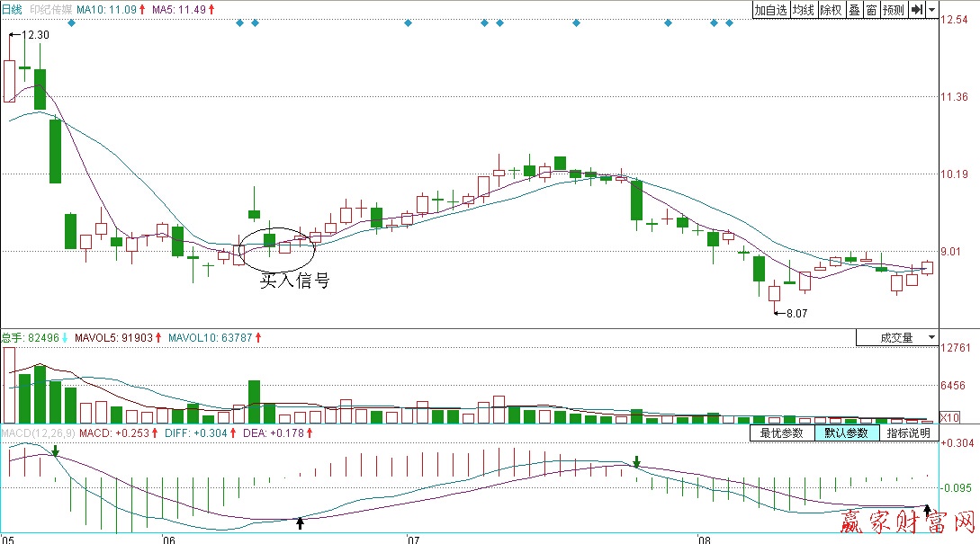The image size is (980, 544).
Task: Click the green down arrow near MACD start
Action: coord(56,450)
